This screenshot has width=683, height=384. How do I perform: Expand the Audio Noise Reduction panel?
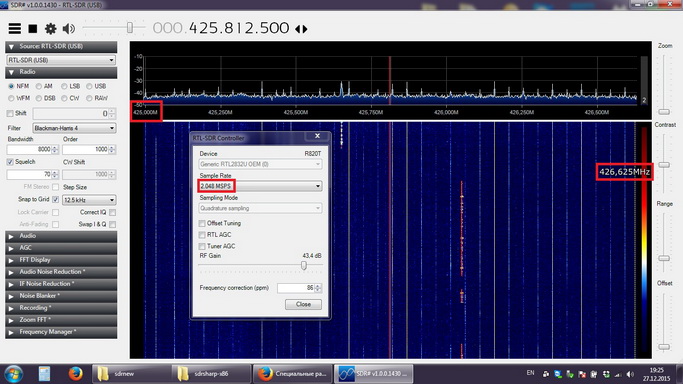(61, 272)
